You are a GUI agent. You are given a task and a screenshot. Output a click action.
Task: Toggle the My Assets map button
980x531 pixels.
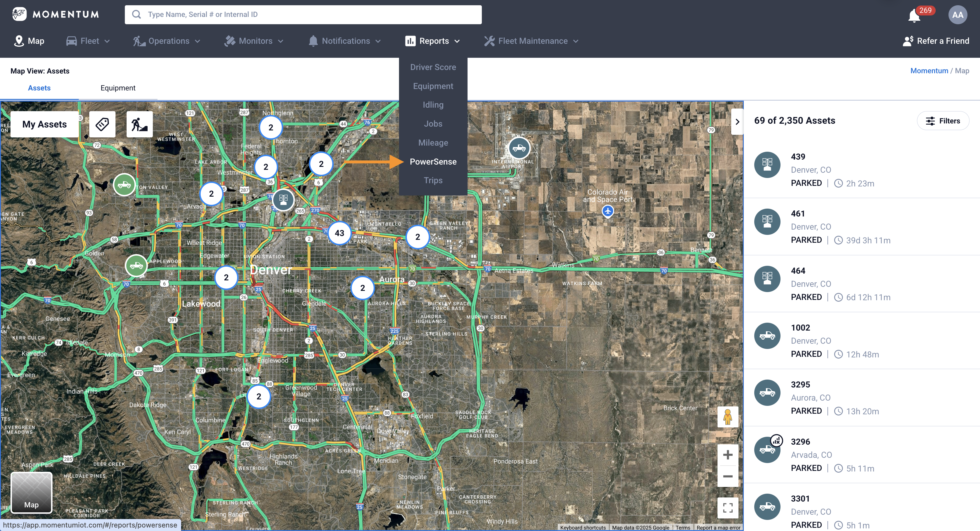coord(45,124)
